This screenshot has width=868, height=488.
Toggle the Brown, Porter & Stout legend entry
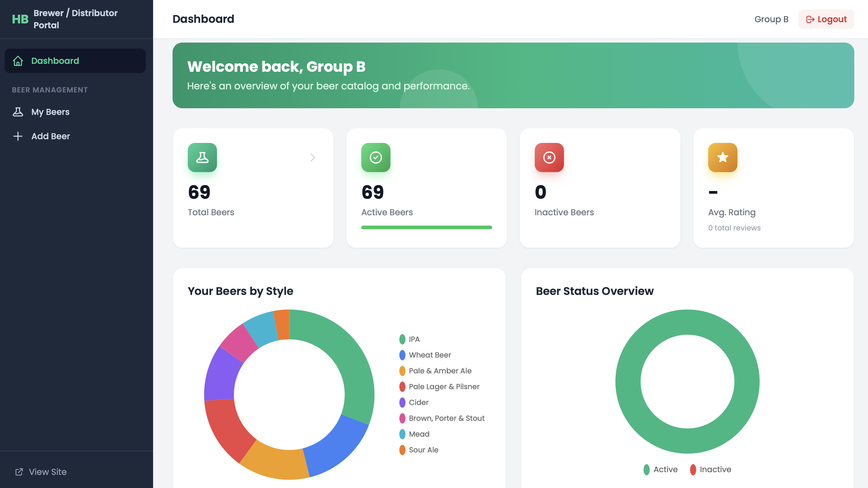click(x=442, y=418)
